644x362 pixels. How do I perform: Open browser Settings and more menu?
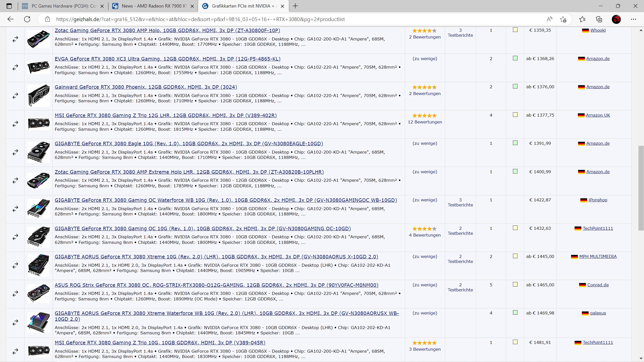point(633,19)
